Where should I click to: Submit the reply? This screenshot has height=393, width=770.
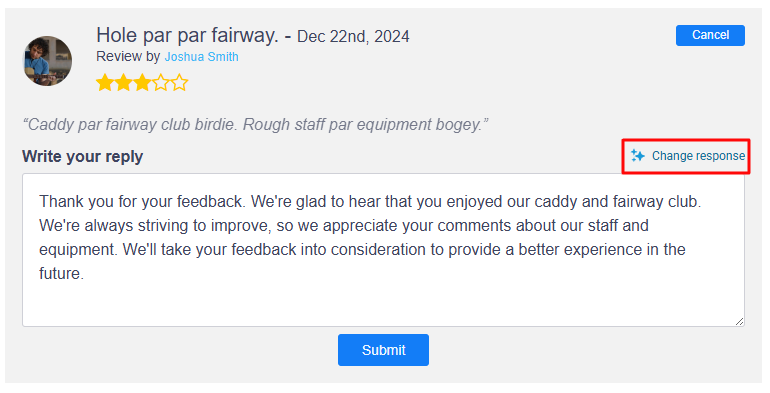[383, 350]
